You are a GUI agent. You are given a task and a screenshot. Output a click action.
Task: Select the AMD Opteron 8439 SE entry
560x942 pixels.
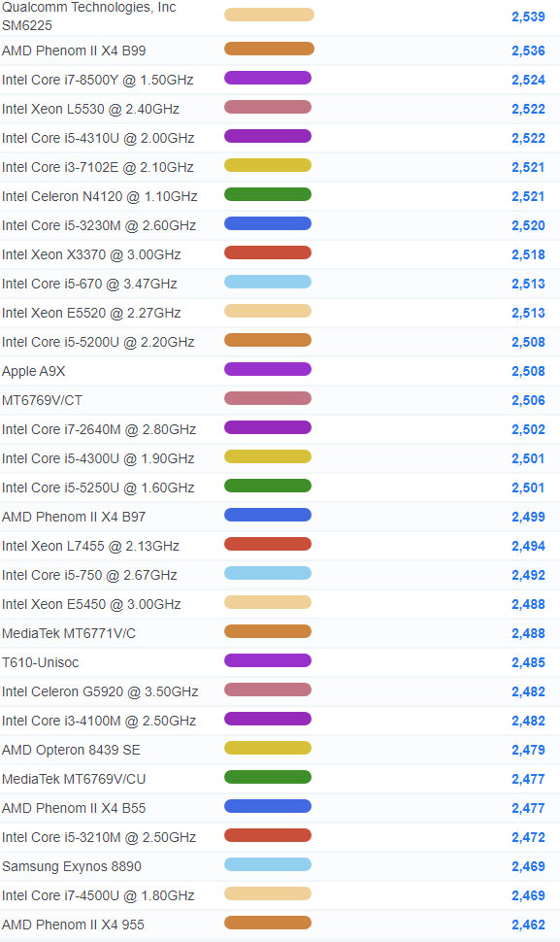pyautogui.click(x=71, y=750)
